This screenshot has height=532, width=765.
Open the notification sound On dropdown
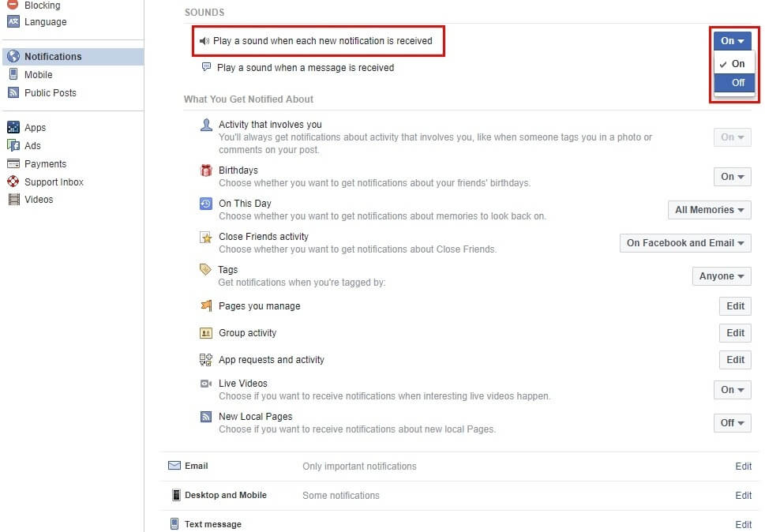[x=732, y=41]
